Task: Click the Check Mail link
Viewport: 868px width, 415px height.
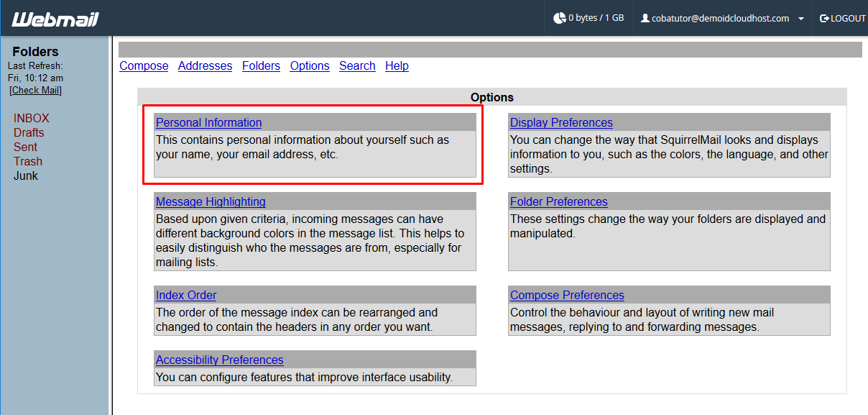Action: [x=35, y=90]
